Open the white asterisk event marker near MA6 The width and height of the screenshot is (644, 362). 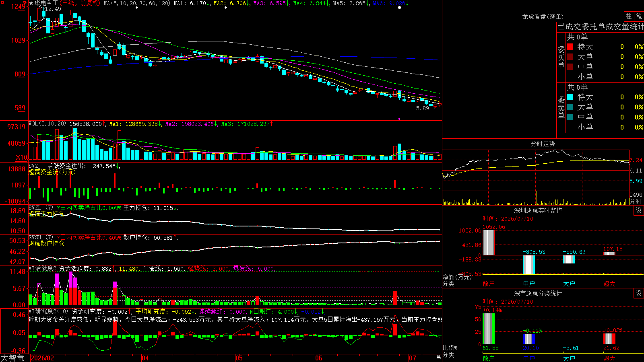click(399, 8)
